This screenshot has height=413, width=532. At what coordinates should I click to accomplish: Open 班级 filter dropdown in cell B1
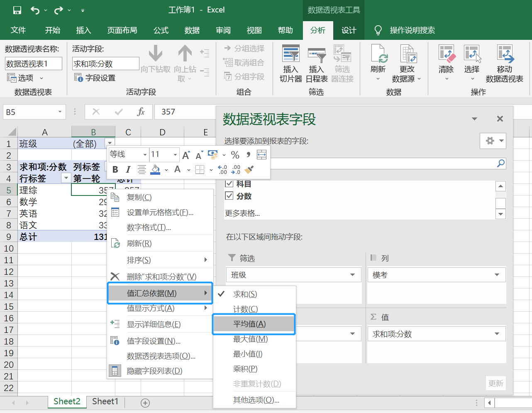pos(109,143)
